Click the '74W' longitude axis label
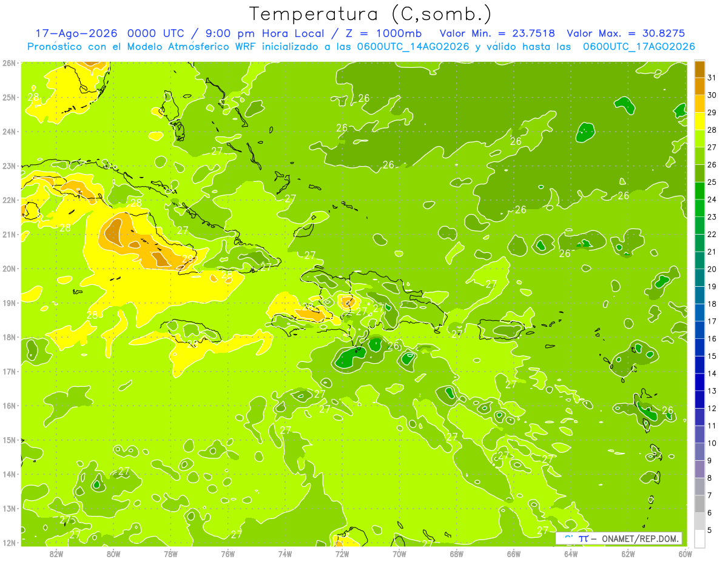The width and height of the screenshot is (728, 562). 285,554
